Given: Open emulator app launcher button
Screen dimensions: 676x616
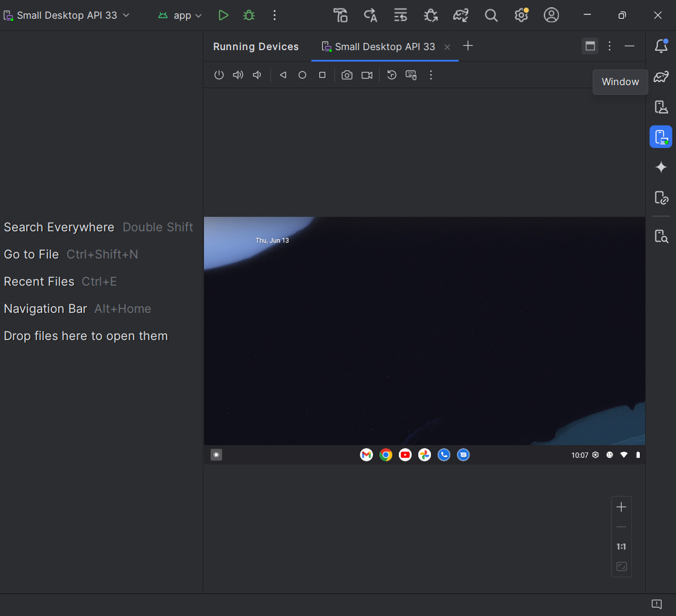Looking at the screenshot, I should click(x=217, y=455).
